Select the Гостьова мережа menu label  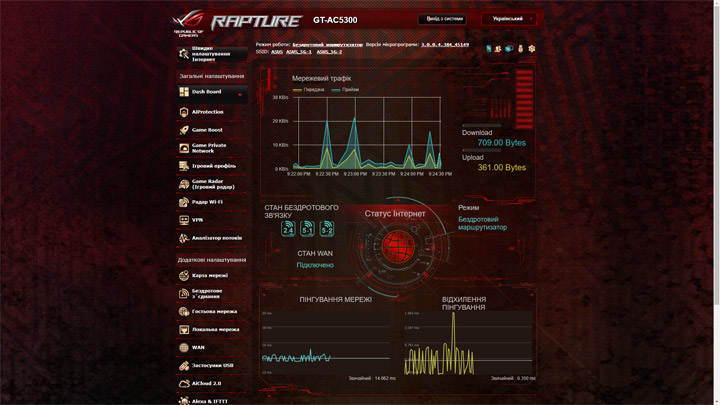214,311
